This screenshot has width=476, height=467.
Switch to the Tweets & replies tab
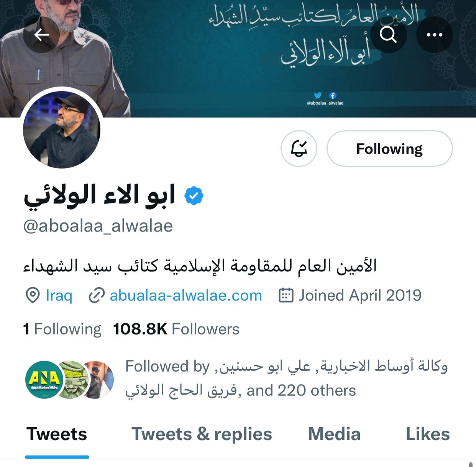[x=202, y=434]
